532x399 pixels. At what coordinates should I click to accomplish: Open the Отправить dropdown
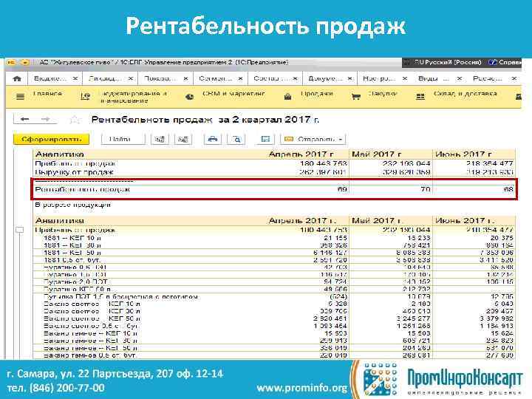(313, 139)
